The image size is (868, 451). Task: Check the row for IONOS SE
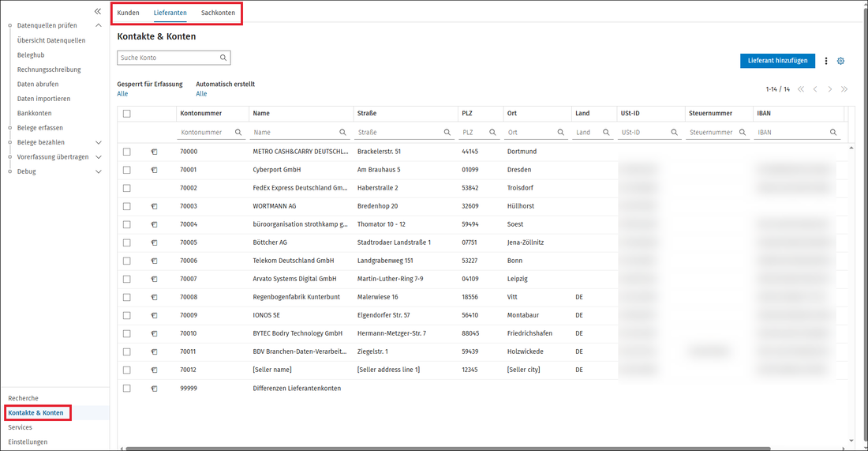pyautogui.click(x=127, y=315)
